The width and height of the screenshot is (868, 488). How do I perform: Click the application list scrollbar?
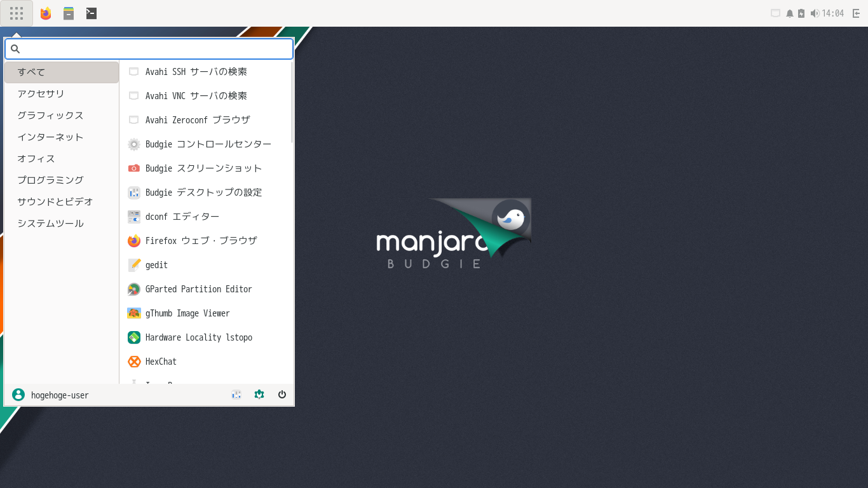pos(292,102)
